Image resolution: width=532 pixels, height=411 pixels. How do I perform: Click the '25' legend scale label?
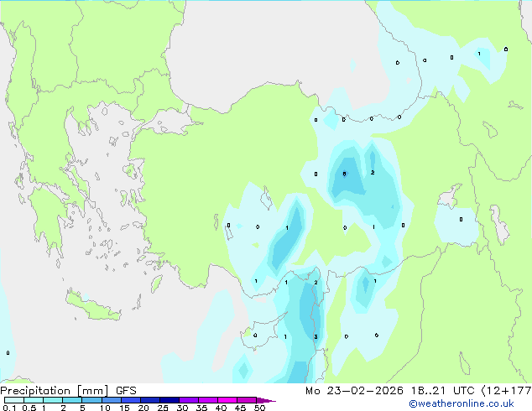pos(163,408)
